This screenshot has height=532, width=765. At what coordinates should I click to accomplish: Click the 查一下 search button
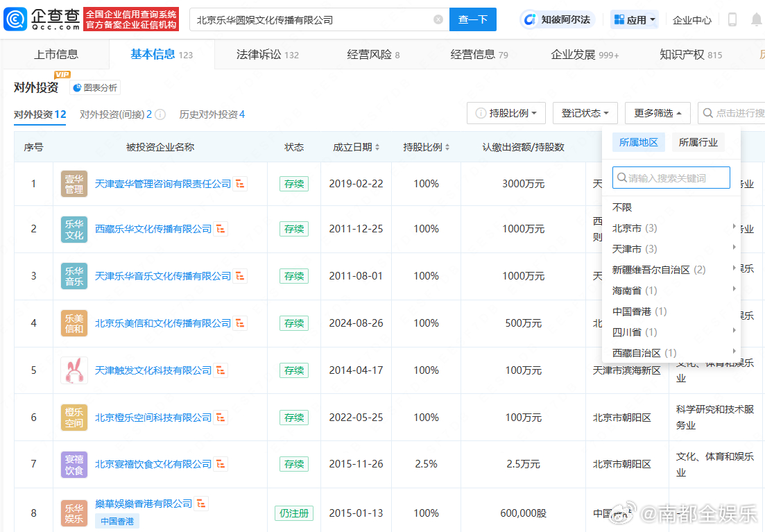coord(473,19)
